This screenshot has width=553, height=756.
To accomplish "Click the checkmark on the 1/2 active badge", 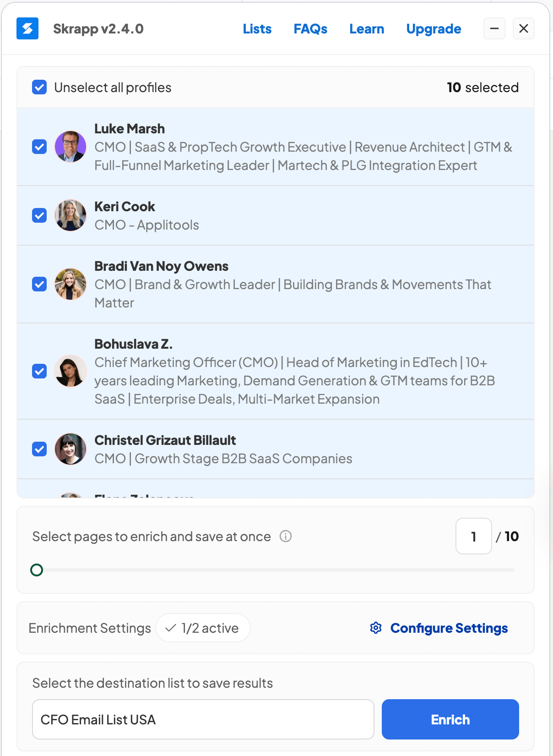I will [171, 628].
